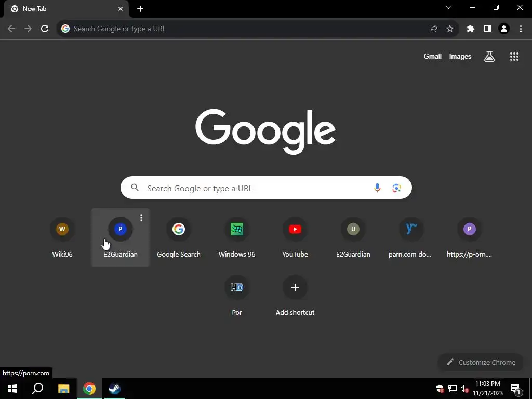Toggle the side panel icon
This screenshot has width=532, height=399.
pos(487,29)
